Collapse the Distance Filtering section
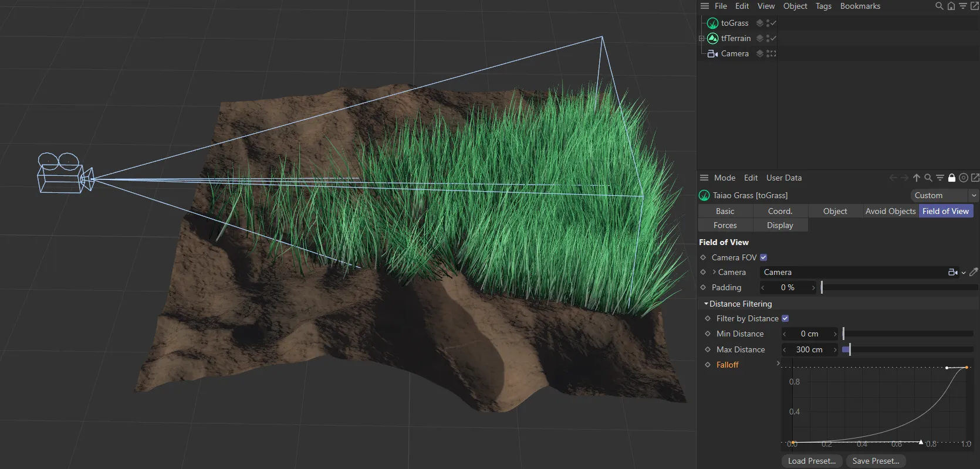The image size is (980, 469). (706, 304)
